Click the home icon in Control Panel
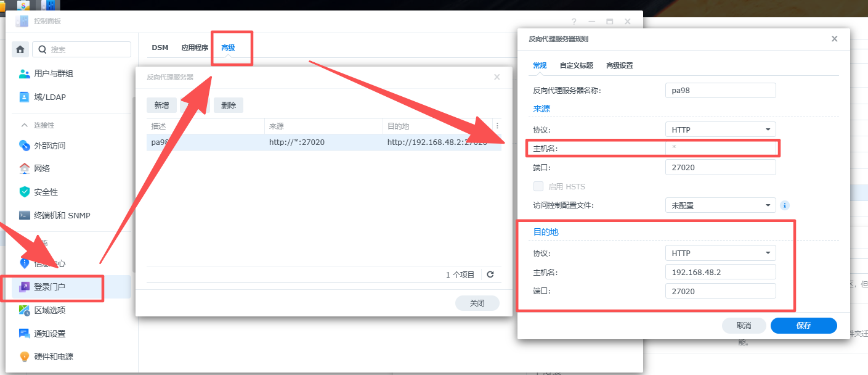 click(20, 49)
